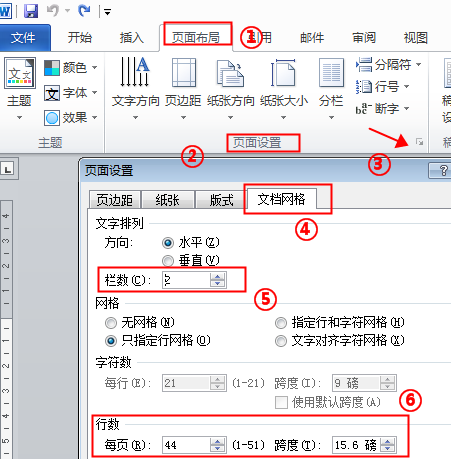
Task: Click the Word application icon in title bar
Action: coord(5,11)
